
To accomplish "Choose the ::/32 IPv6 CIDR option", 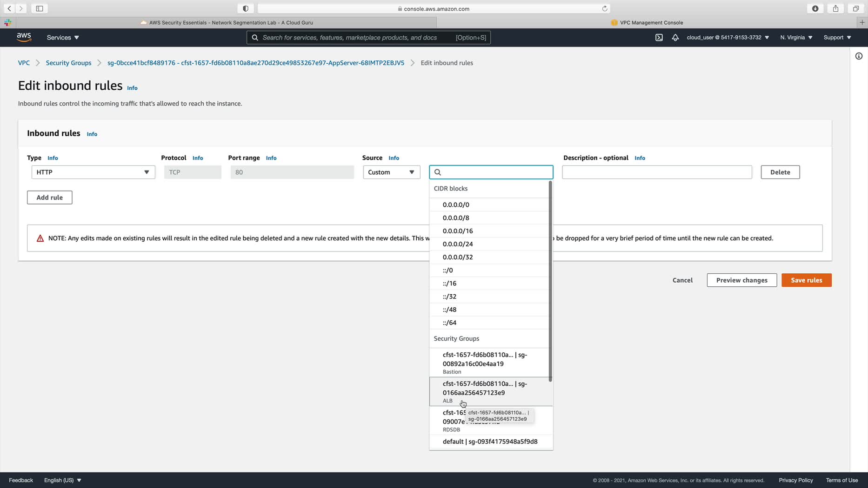I will [489, 297].
